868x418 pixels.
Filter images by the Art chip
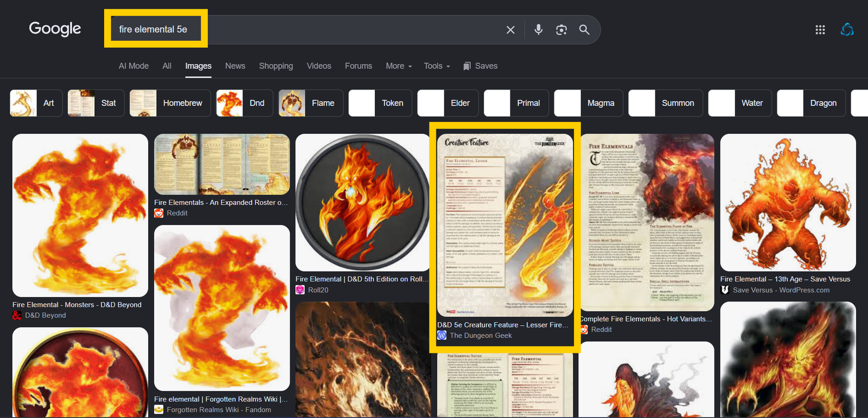[x=36, y=103]
